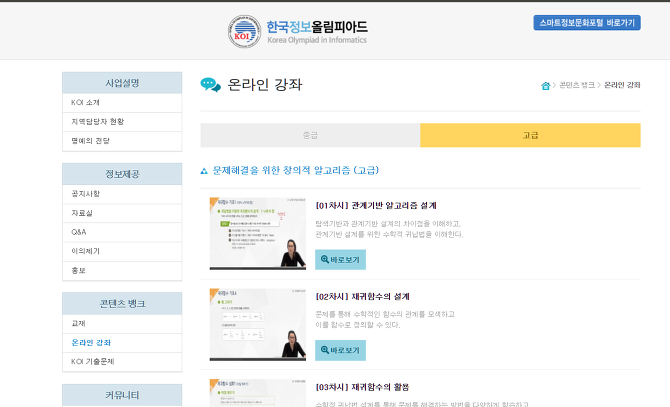
Task: Click 한국정보올림피아드 site title text
Action: pyautogui.click(x=317, y=27)
